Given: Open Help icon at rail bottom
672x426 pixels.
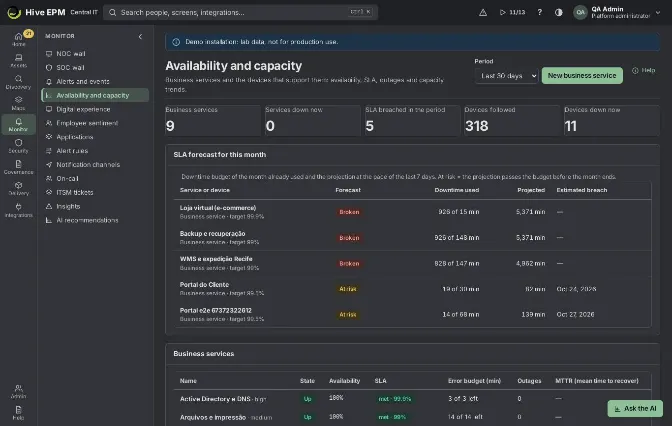Looking at the screenshot, I should [x=18, y=413].
